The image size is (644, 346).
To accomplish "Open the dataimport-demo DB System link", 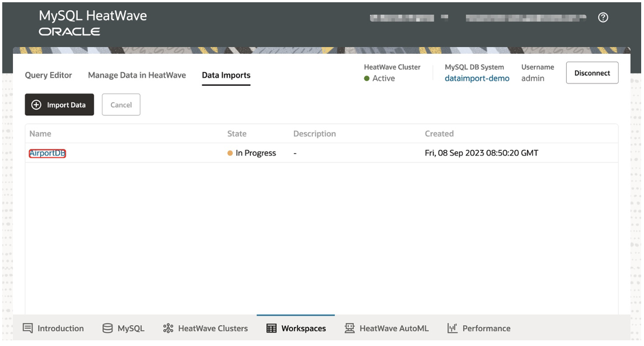I will (477, 78).
